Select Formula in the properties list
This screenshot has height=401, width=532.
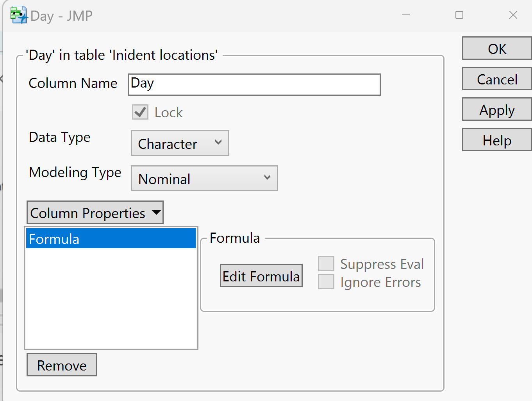(111, 239)
